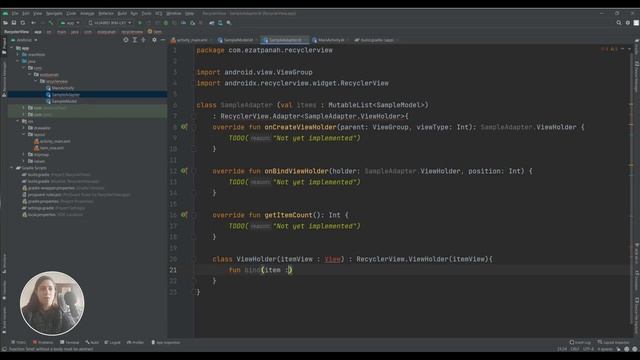Open the Window menu
The height and width of the screenshot is (360, 640).
[x=174, y=13]
